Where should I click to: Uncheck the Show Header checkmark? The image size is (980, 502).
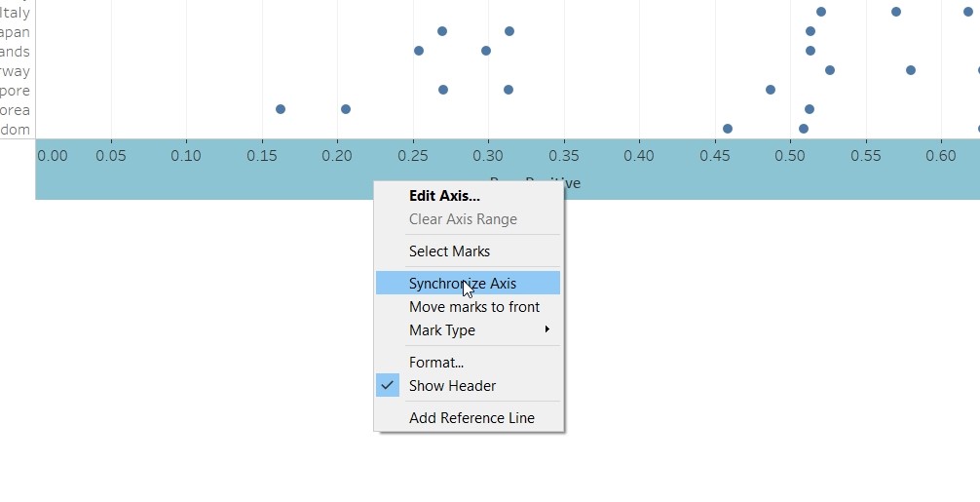point(388,386)
